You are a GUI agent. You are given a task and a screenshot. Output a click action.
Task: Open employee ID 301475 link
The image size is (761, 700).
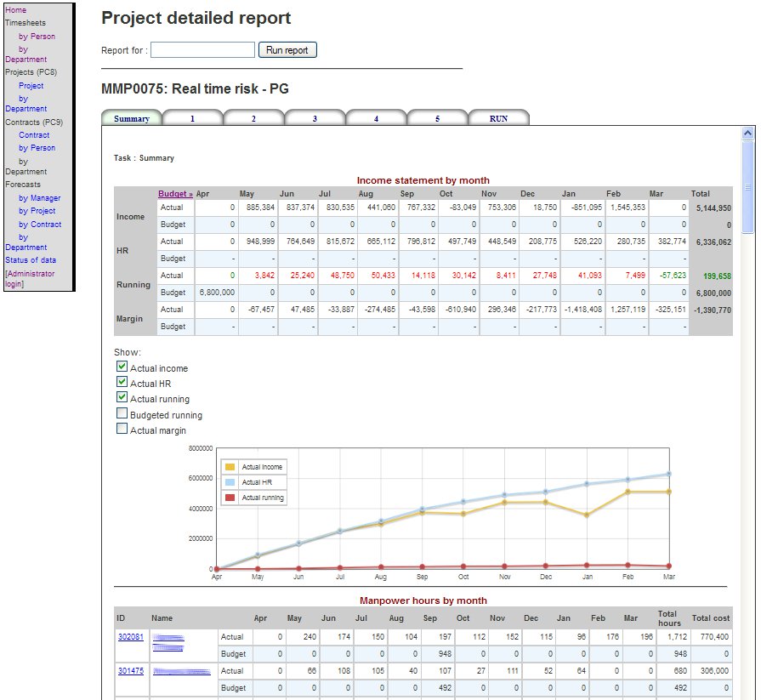coord(130,671)
